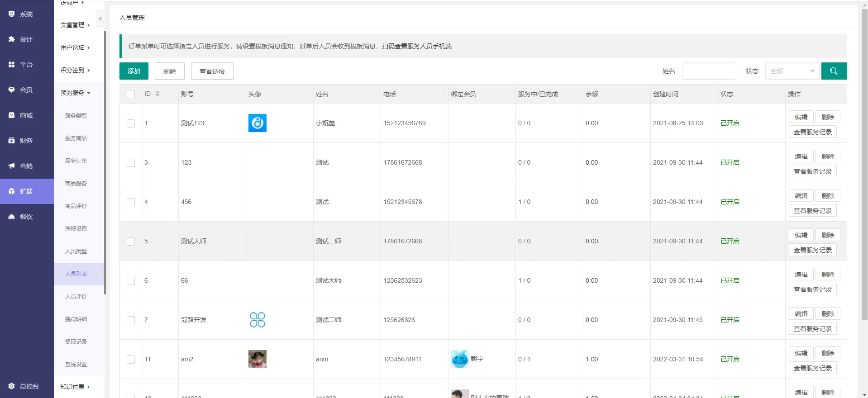Check the row with ID 3

(131, 163)
